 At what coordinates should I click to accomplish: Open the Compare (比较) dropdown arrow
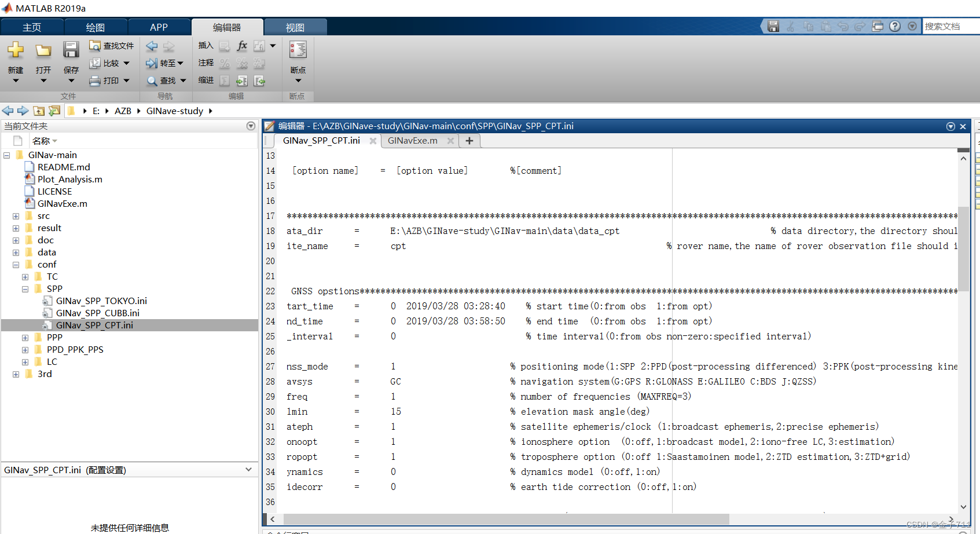pos(126,63)
